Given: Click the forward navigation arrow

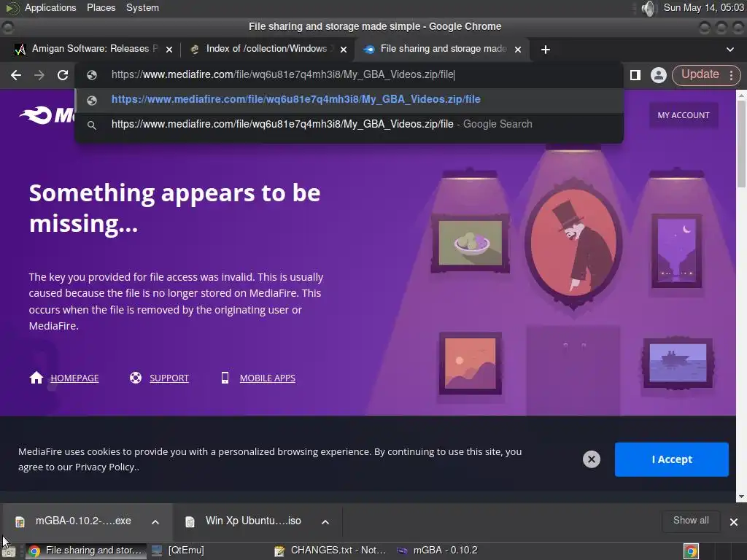Looking at the screenshot, I should tap(39, 75).
